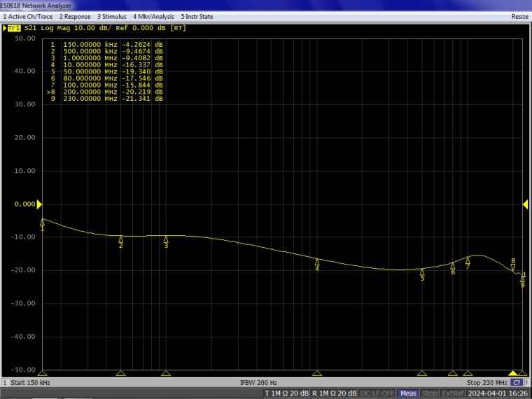Click the Stop 230 MHz field
This screenshot has height=399, width=532.
[x=487, y=383]
